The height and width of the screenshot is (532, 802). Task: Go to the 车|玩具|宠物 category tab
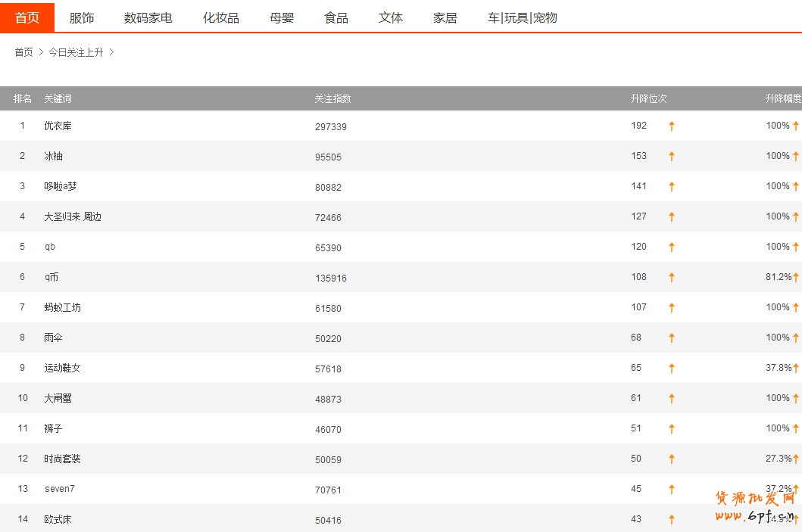click(522, 17)
